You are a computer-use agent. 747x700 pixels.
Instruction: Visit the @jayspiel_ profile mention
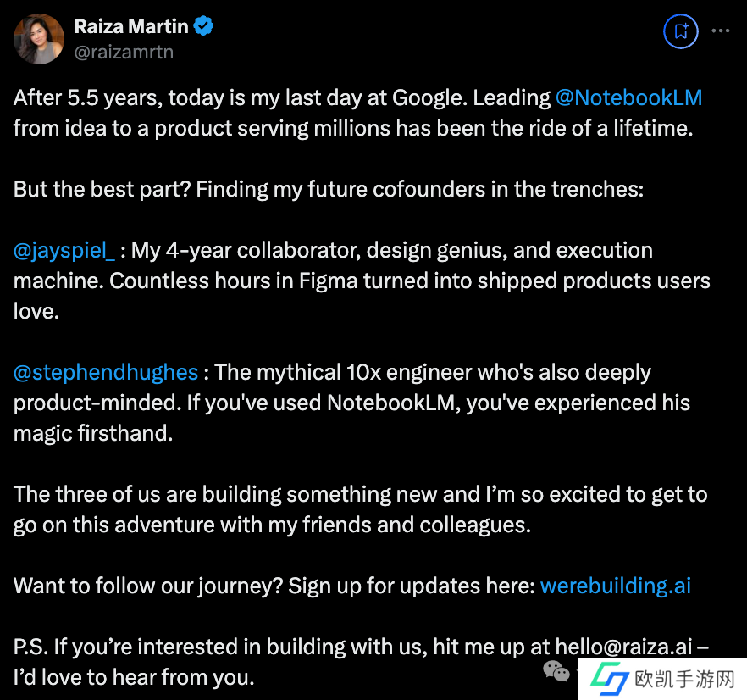(64, 250)
